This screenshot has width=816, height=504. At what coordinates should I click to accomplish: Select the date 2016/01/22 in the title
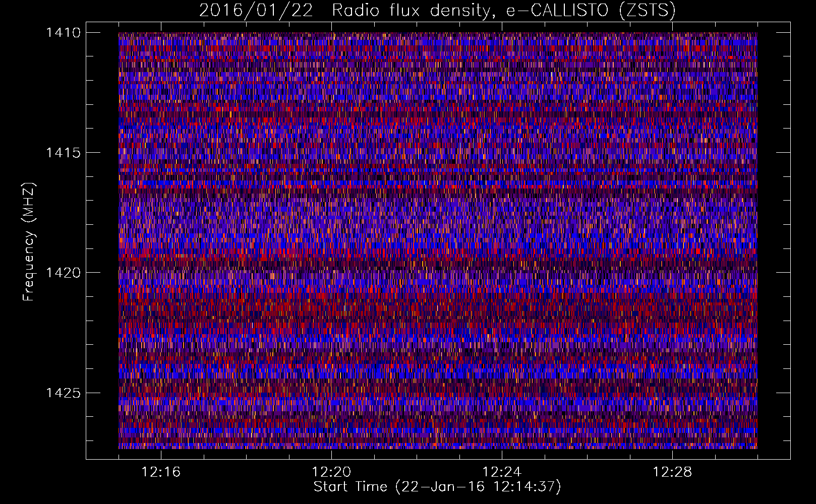256,10
